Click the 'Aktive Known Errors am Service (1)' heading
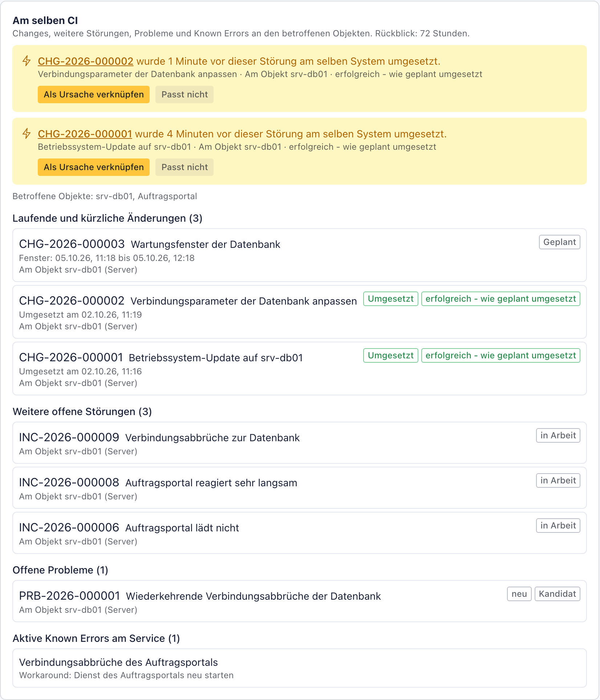 pos(96,638)
